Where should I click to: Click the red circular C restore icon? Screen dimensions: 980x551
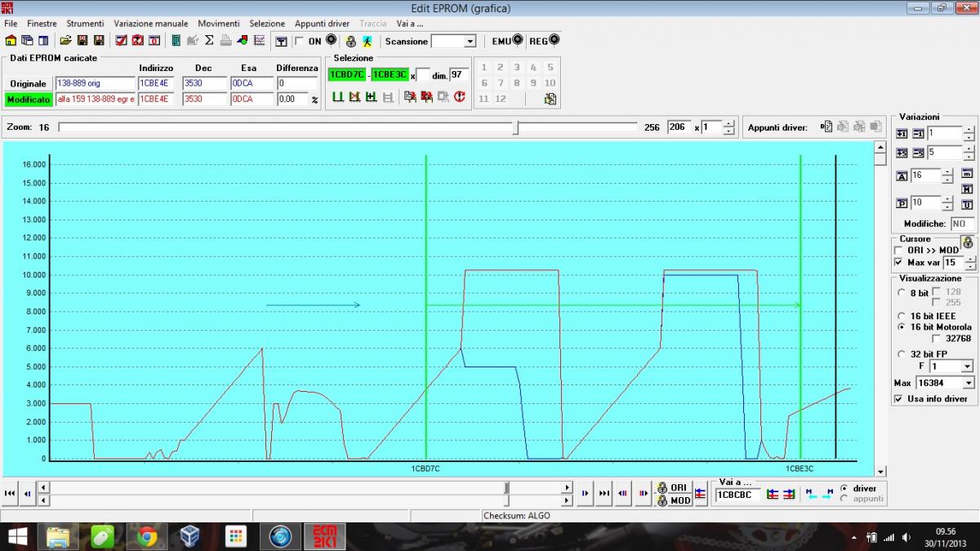pyautogui.click(x=460, y=97)
